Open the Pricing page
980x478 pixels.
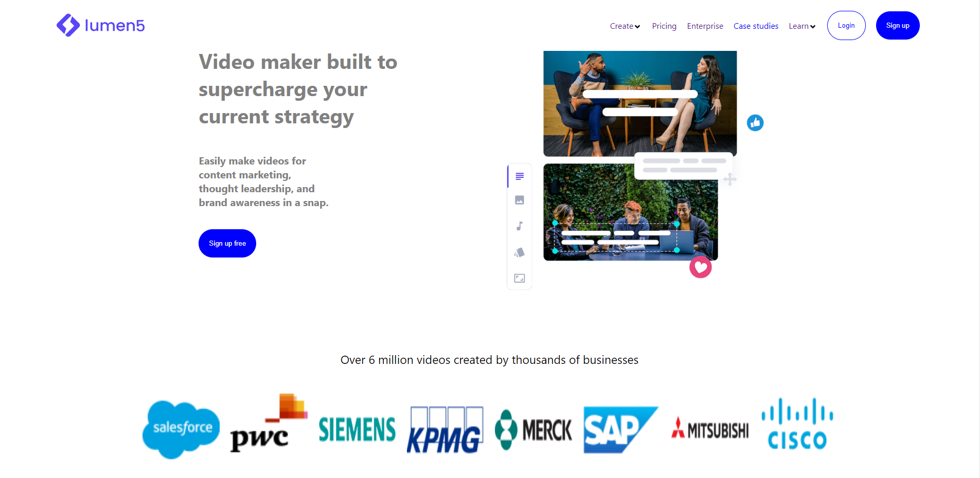coord(664,26)
